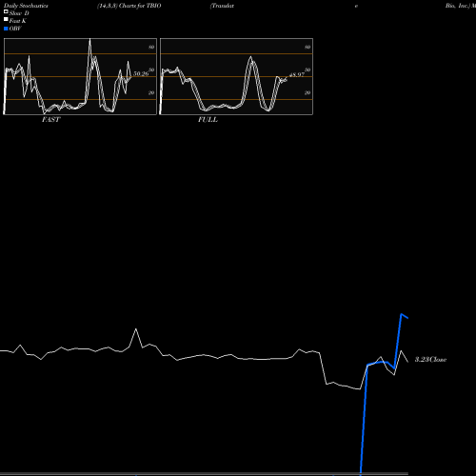
Task: Click the '3.23Close' price label
Action: tap(430, 360)
